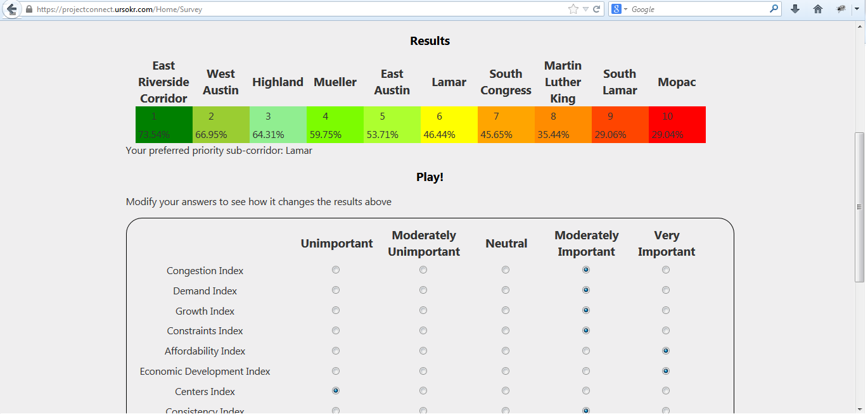Go to the browser home page icon
Viewport: 868px width, 414px height.
click(818, 9)
